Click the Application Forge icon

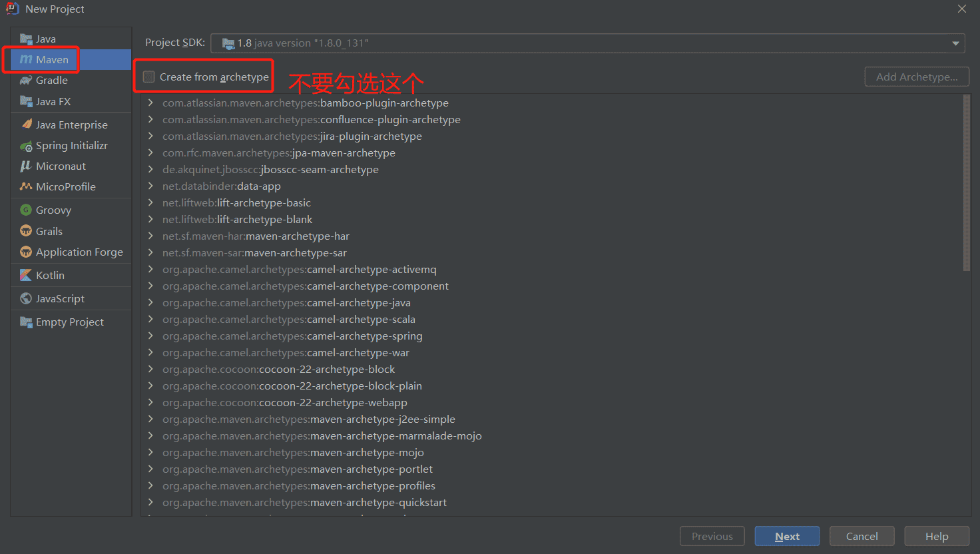tap(26, 252)
